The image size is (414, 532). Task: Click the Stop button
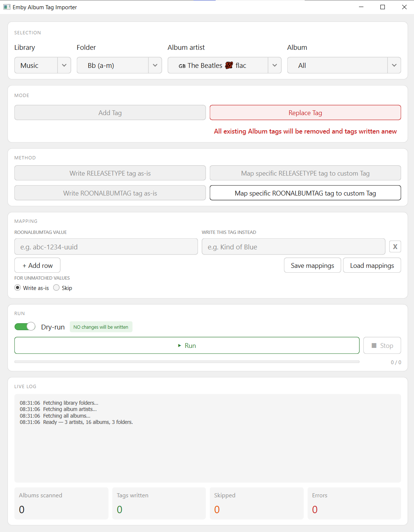(382, 346)
